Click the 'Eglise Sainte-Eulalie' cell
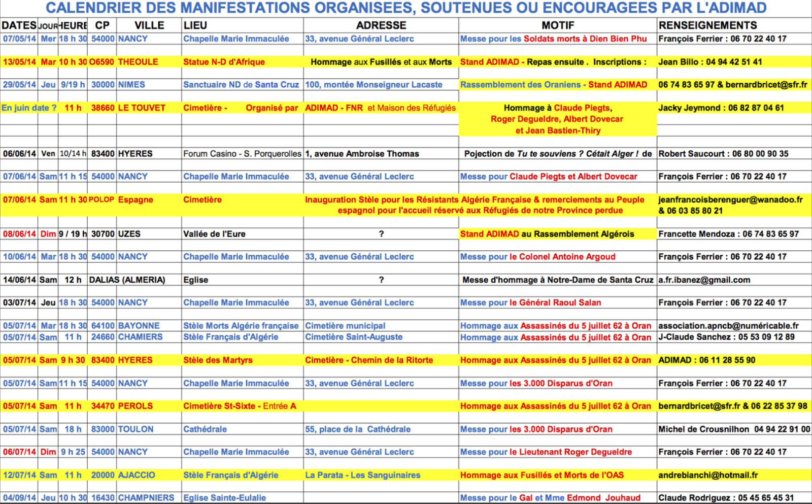 (224, 498)
